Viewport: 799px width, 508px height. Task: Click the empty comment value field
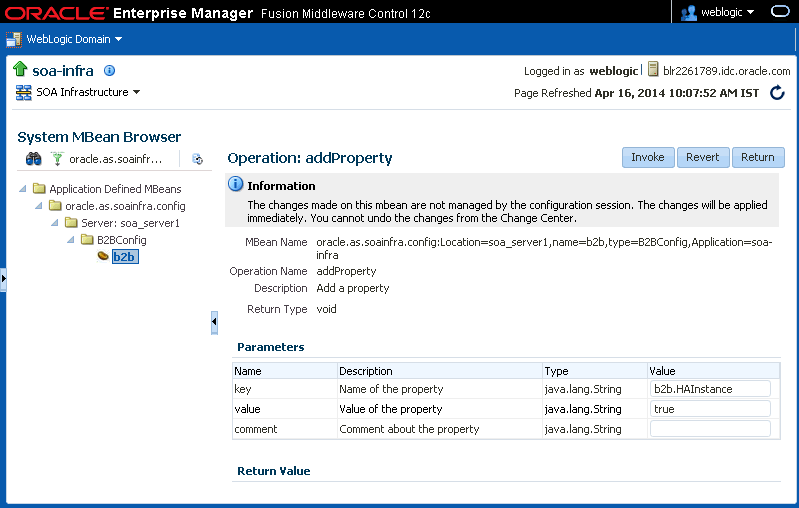710,429
